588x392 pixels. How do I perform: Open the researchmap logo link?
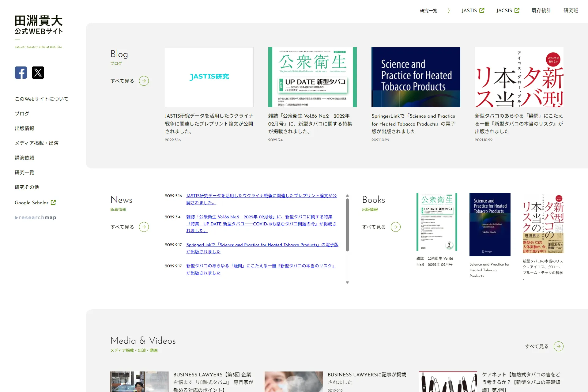36,217
